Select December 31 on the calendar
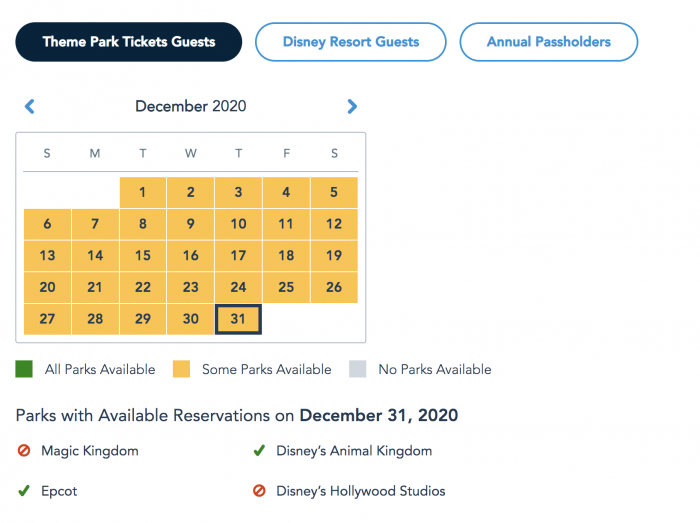 tap(238, 319)
